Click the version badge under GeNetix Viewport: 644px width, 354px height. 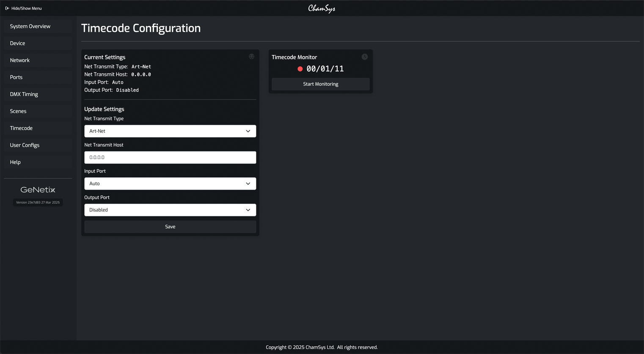click(38, 203)
